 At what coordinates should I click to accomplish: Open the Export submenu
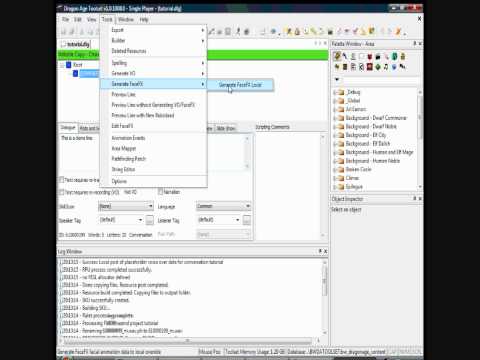pos(154,30)
